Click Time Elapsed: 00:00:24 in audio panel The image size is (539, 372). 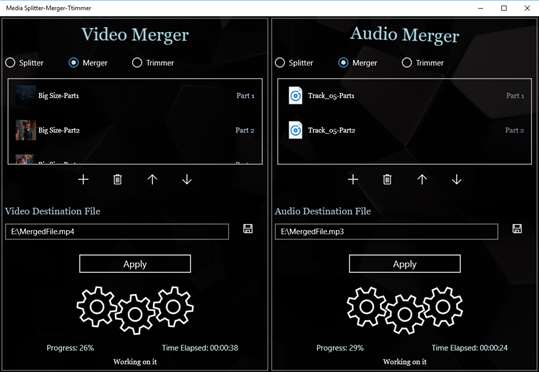tap(470, 348)
